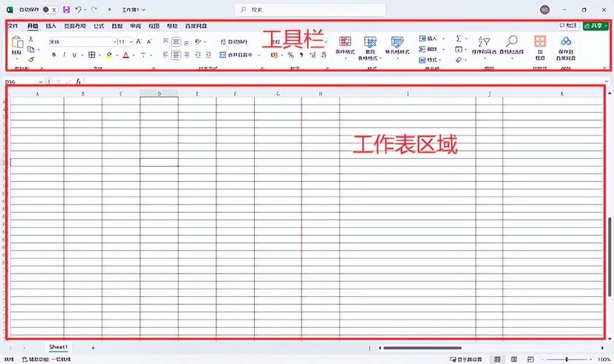The image size is (614, 364).
Task: Click the increase decimal icon
Action: pyautogui.click(x=312, y=55)
